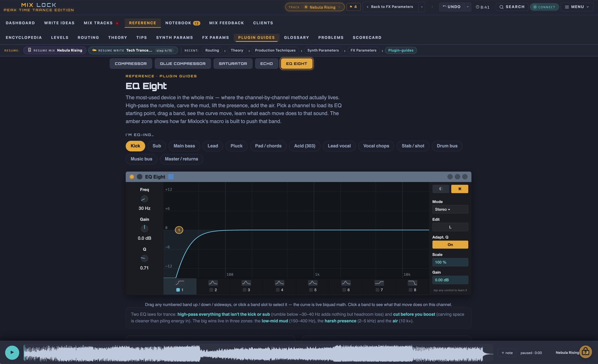
Task: Open the Saturator guide
Action: pyautogui.click(x=233, y=64)
